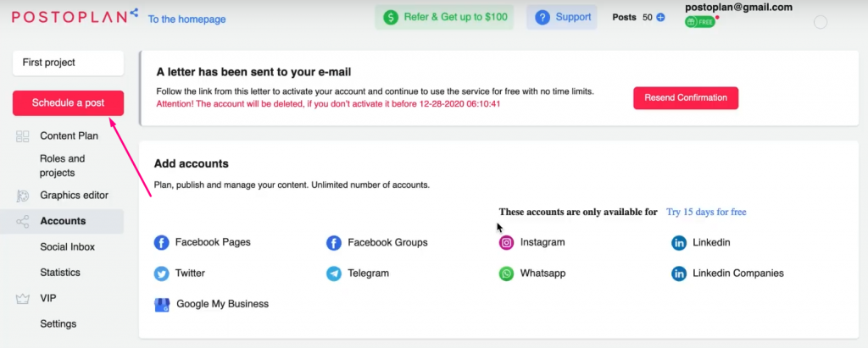Click the Whatsapp green icon
Screen dimensions: 868x348
tap(507, 273)
